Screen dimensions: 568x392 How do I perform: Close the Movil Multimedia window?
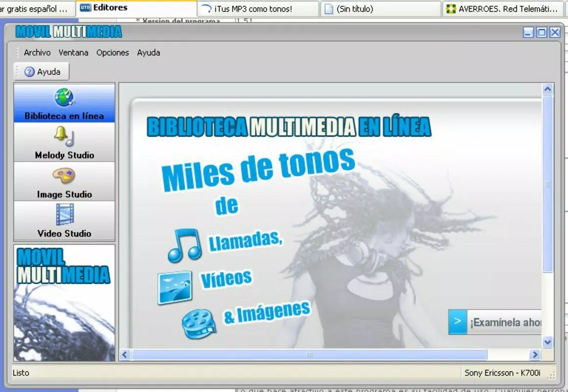pos(555,32)
